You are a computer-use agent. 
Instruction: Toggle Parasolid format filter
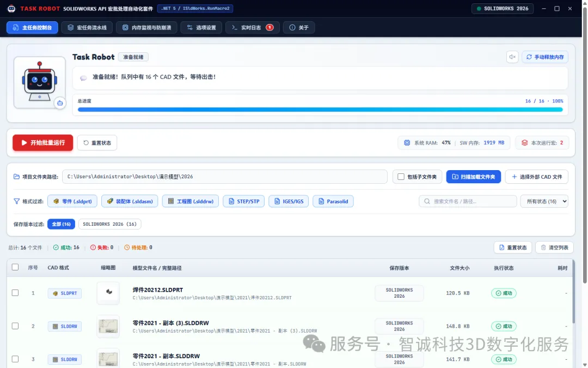333,201
